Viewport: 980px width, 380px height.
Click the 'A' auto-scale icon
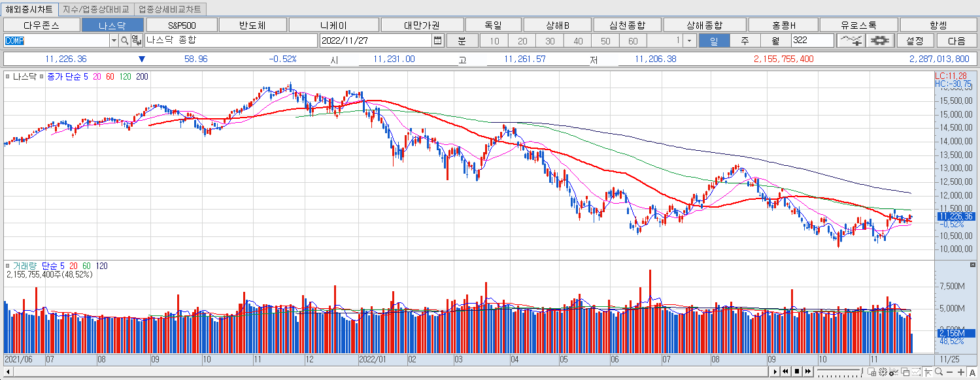(x=972, y=372)
